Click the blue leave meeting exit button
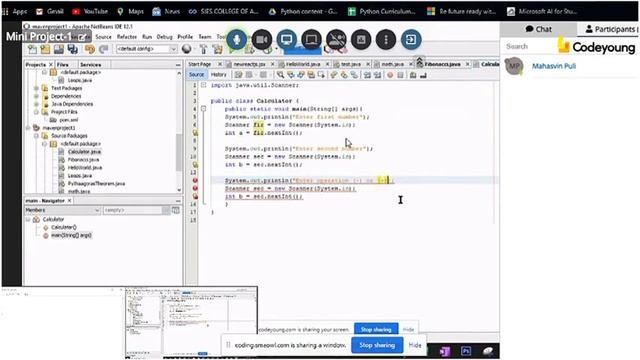Image resolution: width=640 pixels, height=360 pixels. pyautogui.click(x=411, y=40)
